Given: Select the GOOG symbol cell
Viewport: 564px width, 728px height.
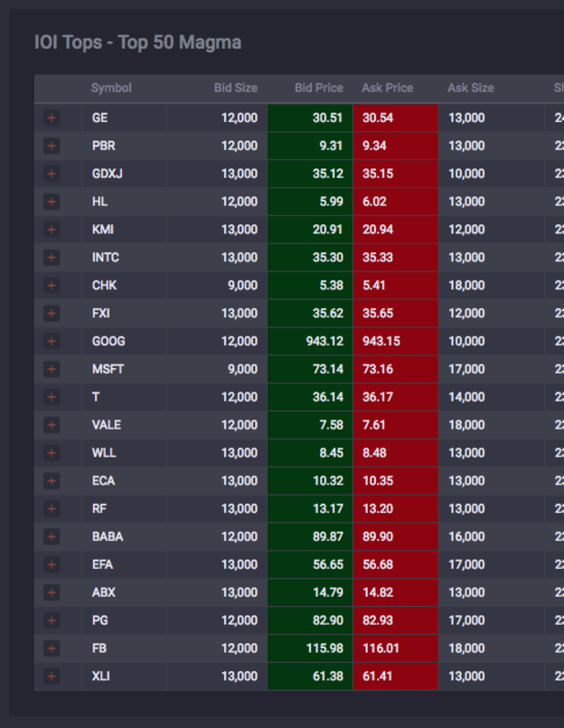Looking at the screenshot, I should (x=124, y=341).
